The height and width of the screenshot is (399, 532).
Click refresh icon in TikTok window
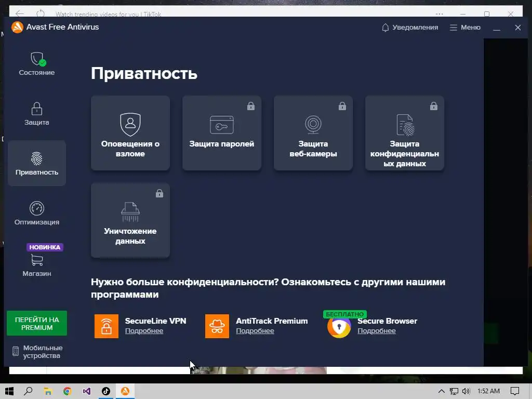point(41,14)
